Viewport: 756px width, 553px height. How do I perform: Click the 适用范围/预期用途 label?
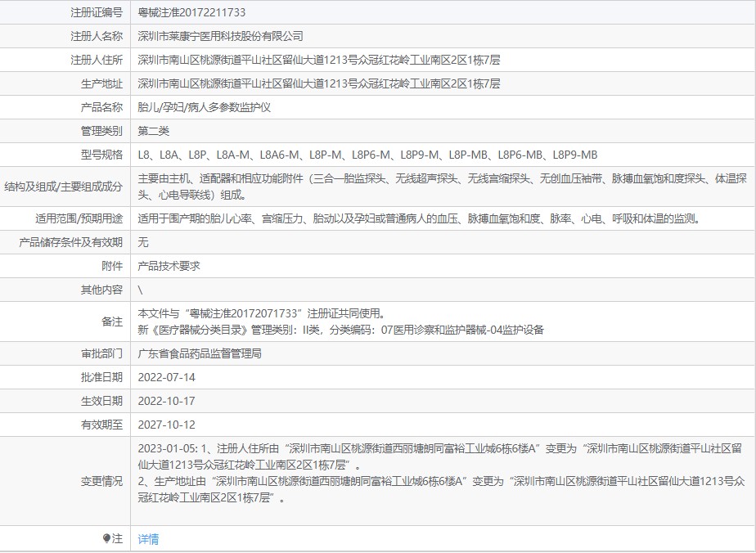79,218
